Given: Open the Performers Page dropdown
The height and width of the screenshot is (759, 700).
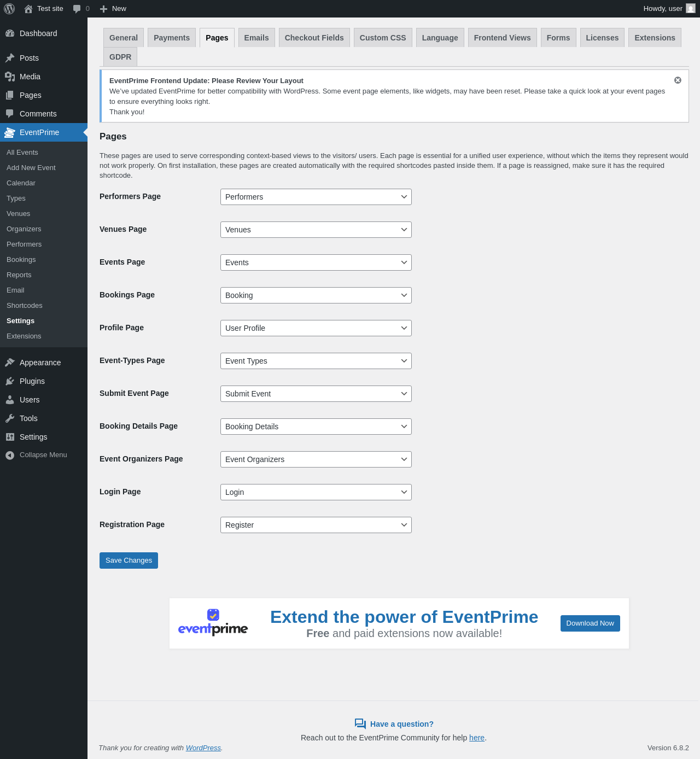Looking at the screenshot, I should (x=316, y=197).
